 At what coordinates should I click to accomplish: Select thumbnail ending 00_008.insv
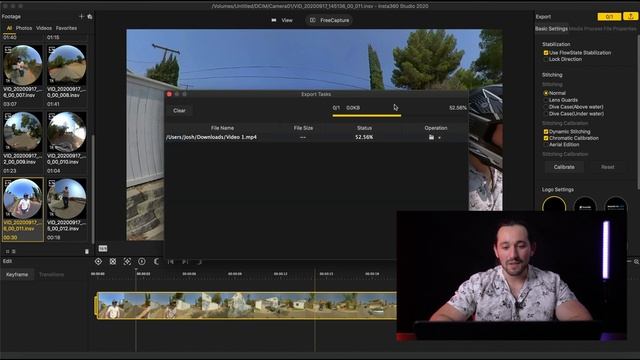[x=67, y=65]
